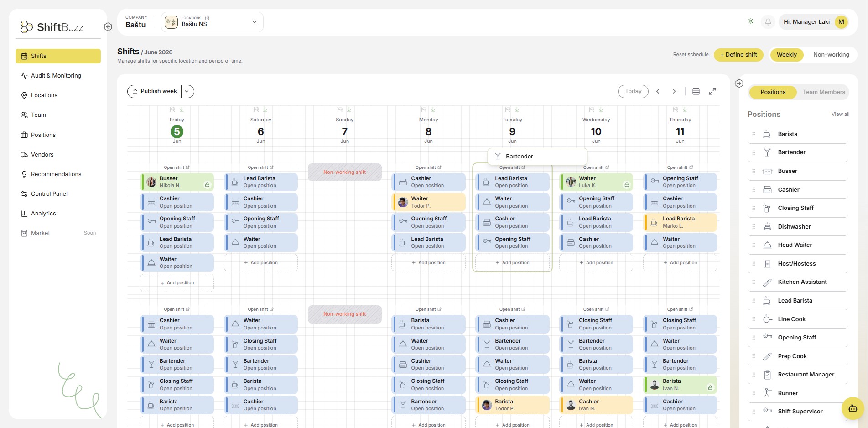
Task: Select the Cashier register icon in Positions
Action: [767, 190]
